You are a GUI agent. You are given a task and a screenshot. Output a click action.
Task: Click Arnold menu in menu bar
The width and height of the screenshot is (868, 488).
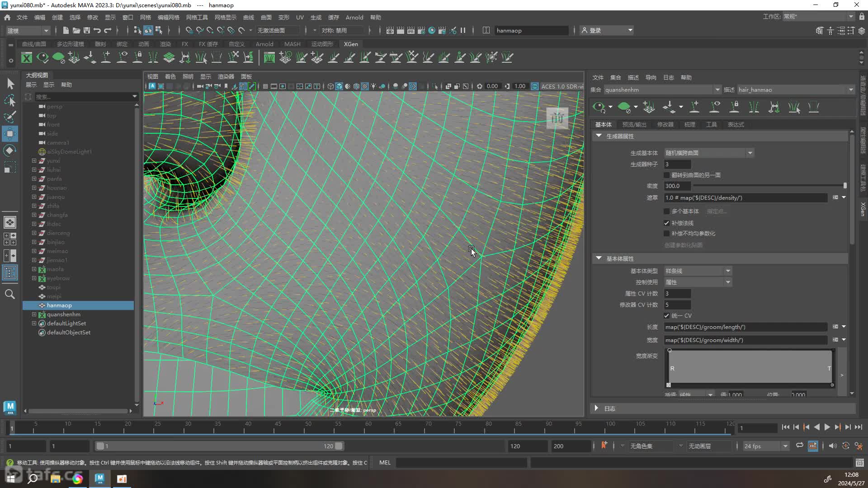coord(355,17)
